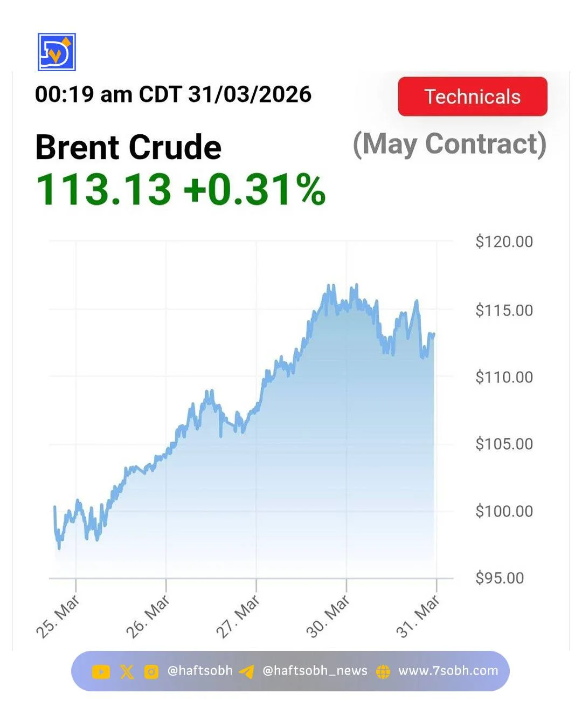
Task: Visit the www.7sobh.com link
Action: tap(448, 671)
